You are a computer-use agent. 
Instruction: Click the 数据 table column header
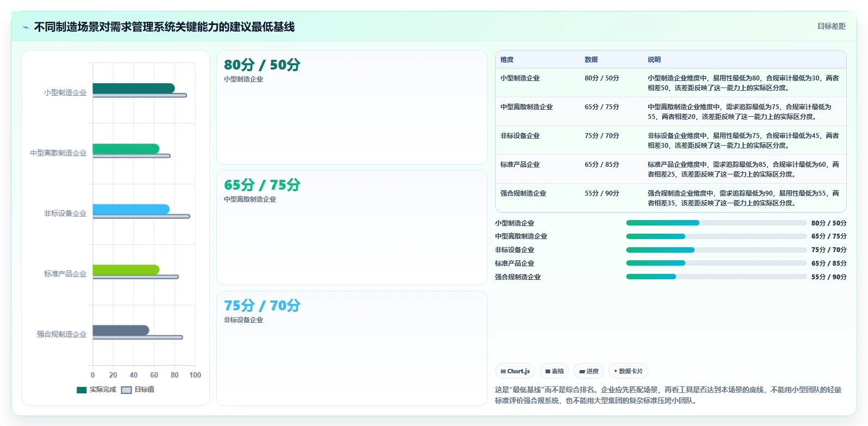[x=591, y=60]
